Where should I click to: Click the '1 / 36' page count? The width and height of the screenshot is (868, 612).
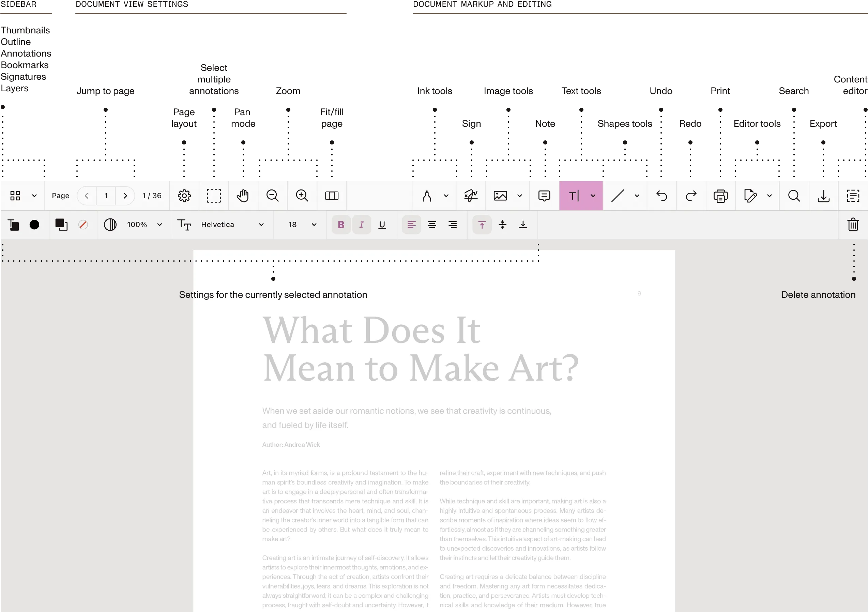click(152, 196)
